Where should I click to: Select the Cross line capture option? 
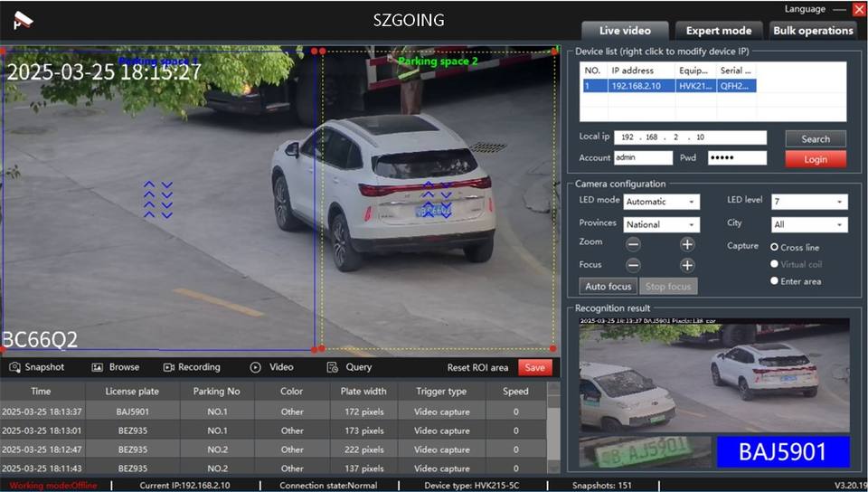(775, 247)
